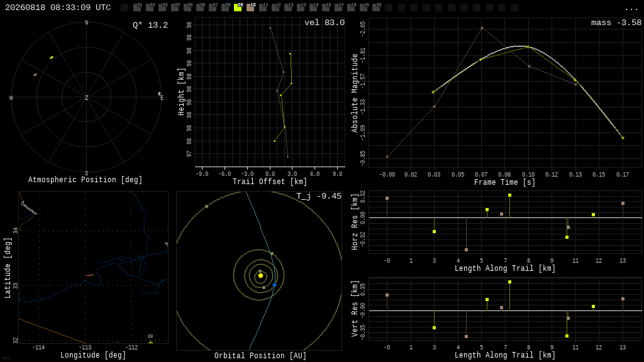Image resolution: width=644 pixels, height=362 pixels.
Task: Click Vert Res [km] axis label
Action: pyautogui.click(x=355, y=309)
